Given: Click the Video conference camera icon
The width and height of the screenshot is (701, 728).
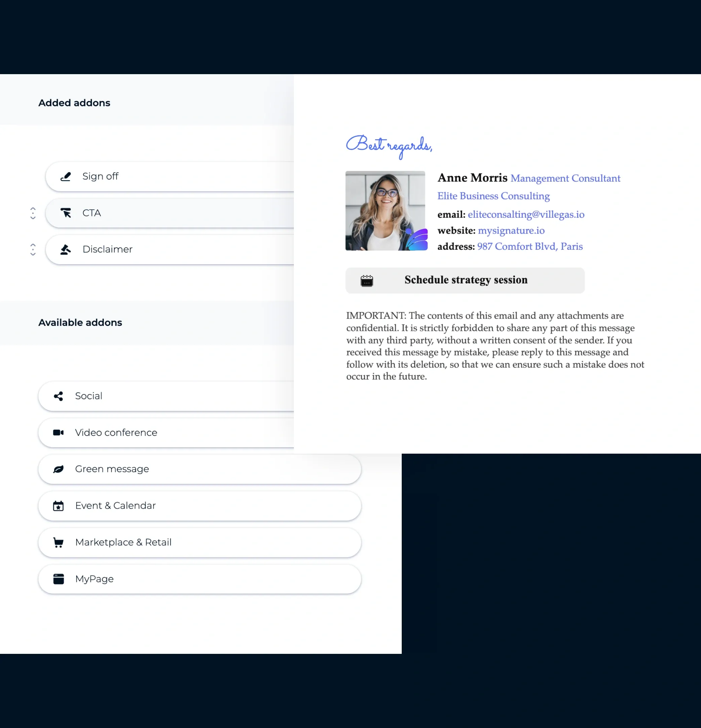Looking at the screenshot, I should (x=58, y=432).
